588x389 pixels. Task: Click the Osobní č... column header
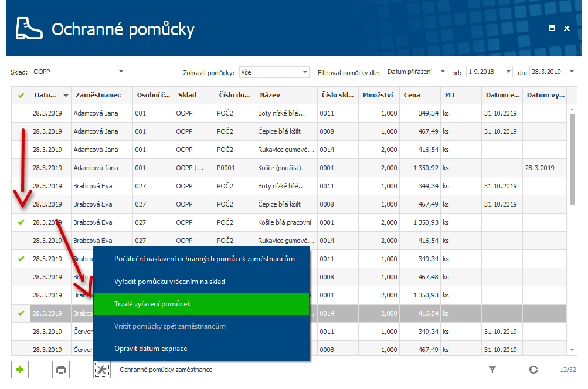point(153,96)
